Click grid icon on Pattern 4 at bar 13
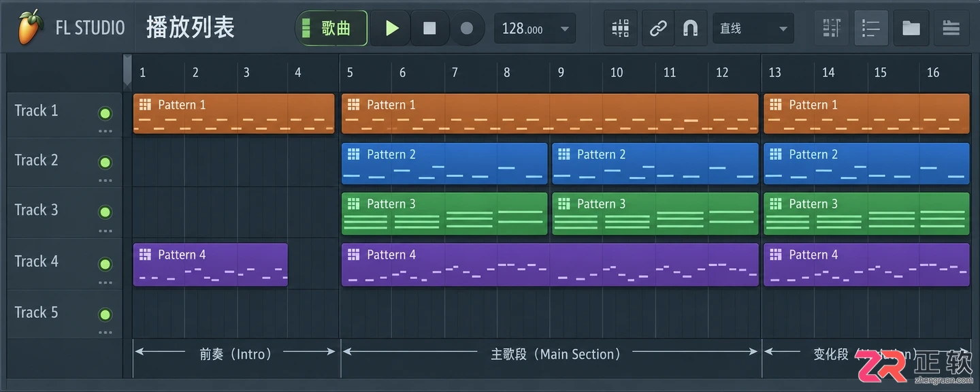The image size is (980, 392). (x=775, y=255)
